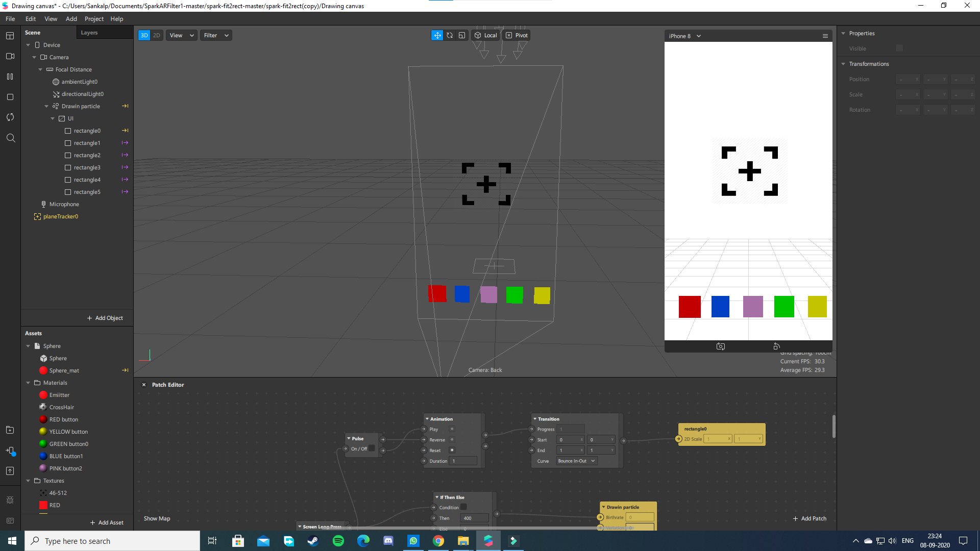Toggle the Visible checkbox in Properties
The width and height of the screenshot is (980, 551).
click(x=899, y=48)
